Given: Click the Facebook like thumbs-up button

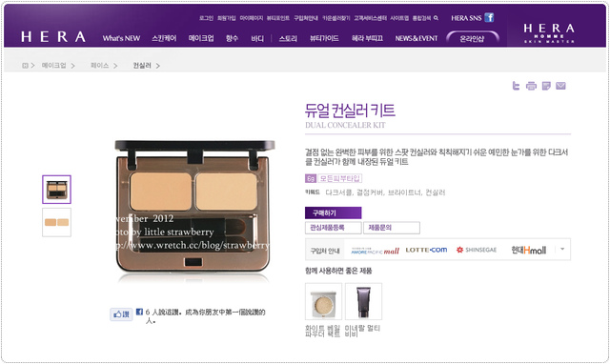Looking at the screenshot, I should tap(121, 313).
